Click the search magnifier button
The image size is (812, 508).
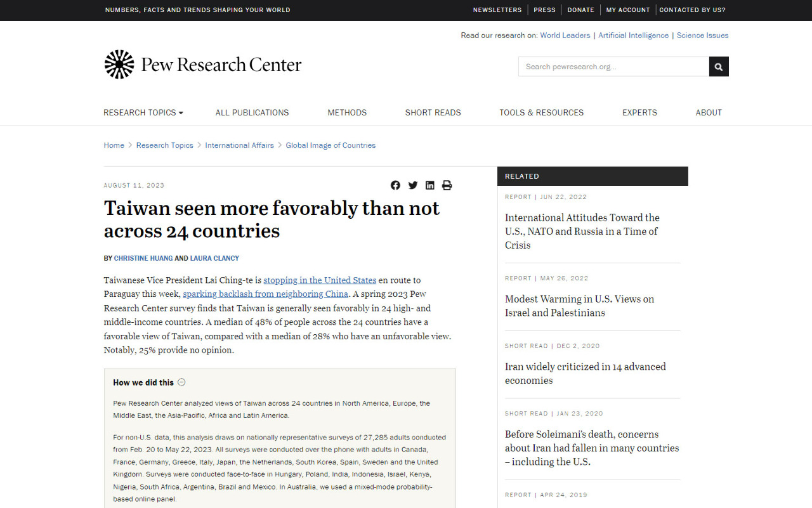tap(719, 67)
